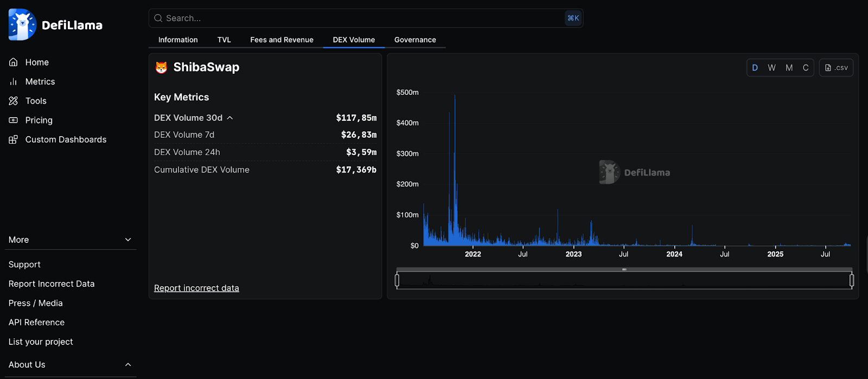This screenshot has height=379, width=868.
Task: Click the Metrics bar chart icon
Action: pos(14,82)
